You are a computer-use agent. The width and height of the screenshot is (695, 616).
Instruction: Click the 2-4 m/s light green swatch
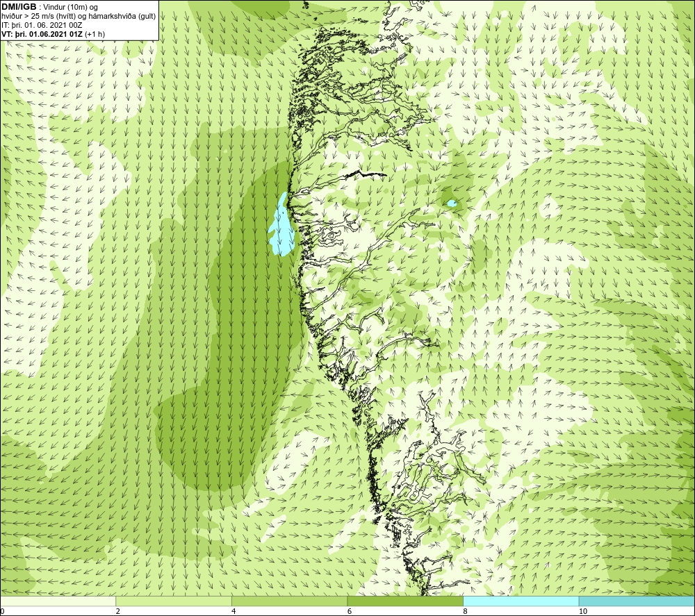click(x=174, y=601)
